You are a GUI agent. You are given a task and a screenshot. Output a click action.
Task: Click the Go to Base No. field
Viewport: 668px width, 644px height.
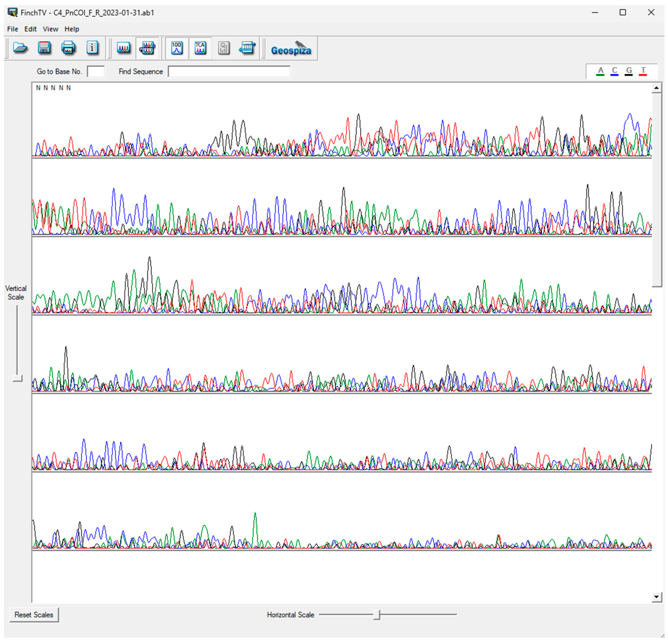coord(96,72)
